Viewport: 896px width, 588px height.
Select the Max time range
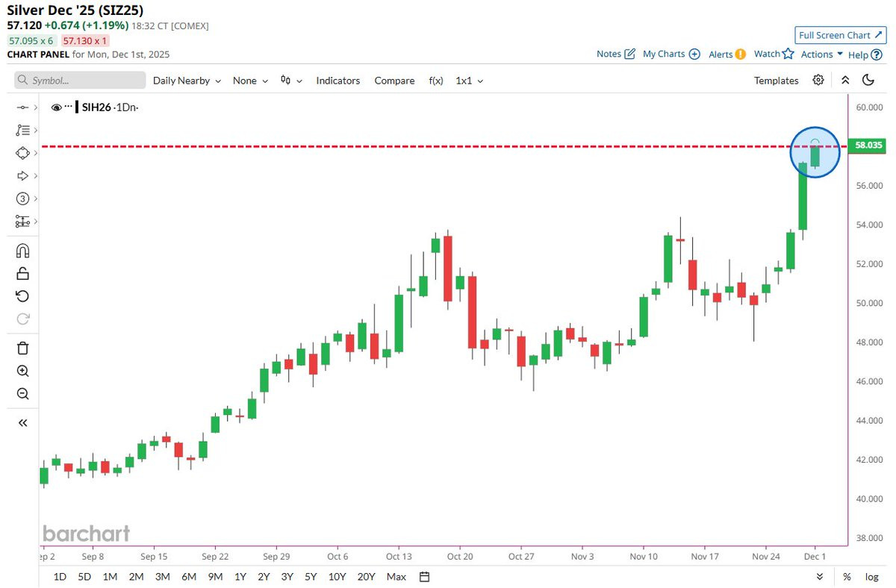(x=396, y=576)
